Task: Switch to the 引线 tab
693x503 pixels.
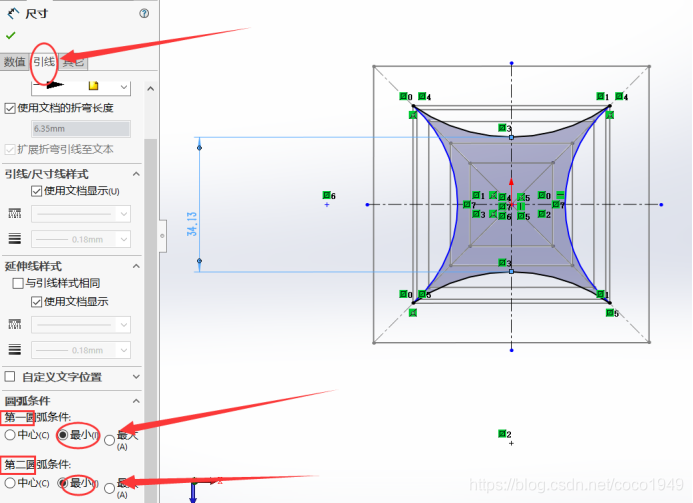Action: click(x=44, y=62)
